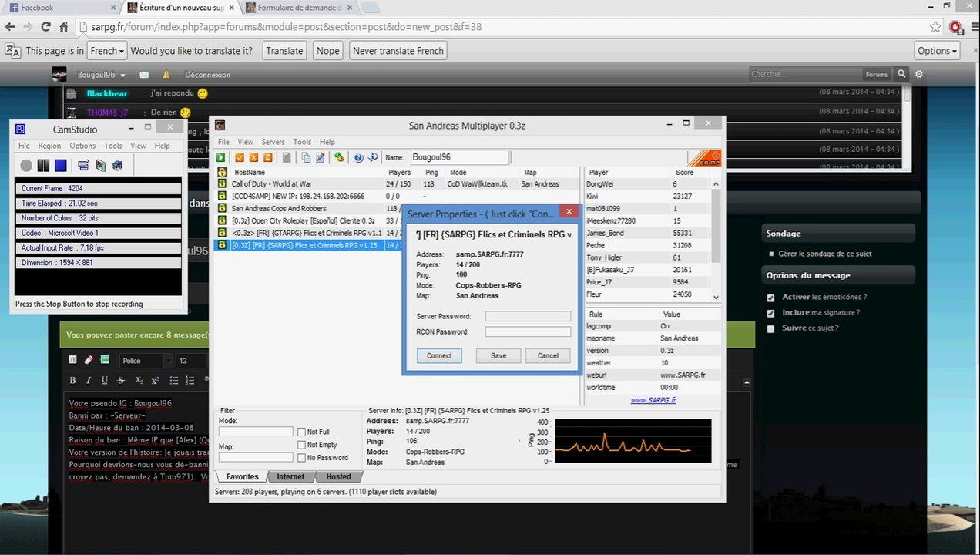
Task: Toggle Activer les émoticônes checkbox
Action: 771,297
